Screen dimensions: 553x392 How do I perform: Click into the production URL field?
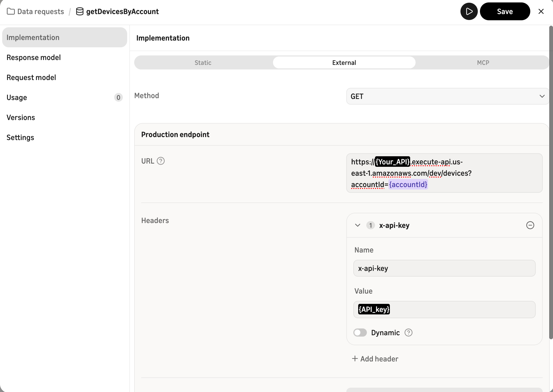click(x=444, y=173)
